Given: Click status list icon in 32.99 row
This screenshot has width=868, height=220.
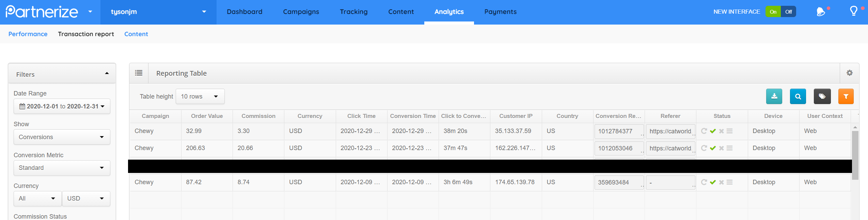Looking at the screenshot, I should point(729,131).
